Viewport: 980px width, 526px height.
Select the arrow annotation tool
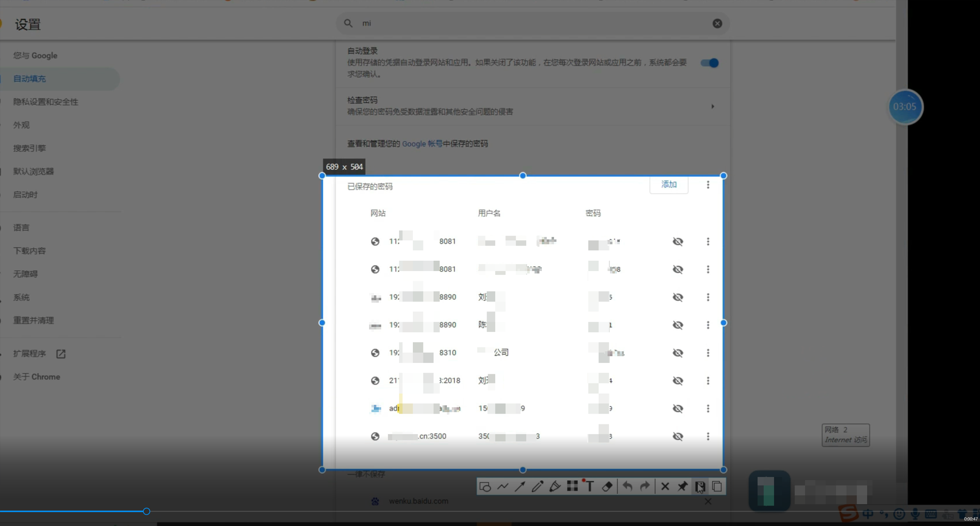(520, 486)
